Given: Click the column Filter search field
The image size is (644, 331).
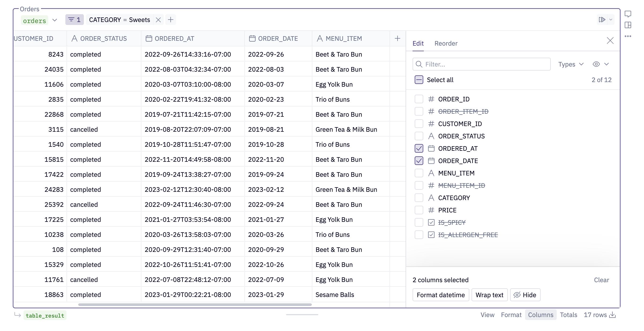Looking at the screenshot, I should coord(485,64).
